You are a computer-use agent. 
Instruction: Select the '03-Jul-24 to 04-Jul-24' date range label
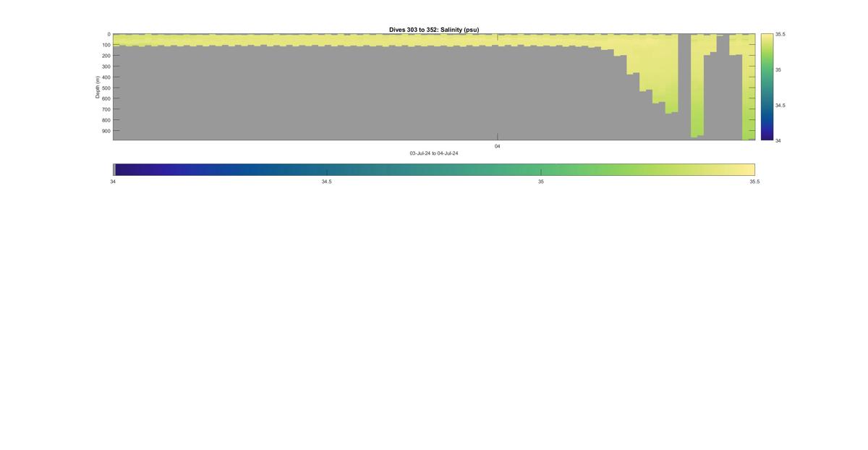(x=434, y=153)
